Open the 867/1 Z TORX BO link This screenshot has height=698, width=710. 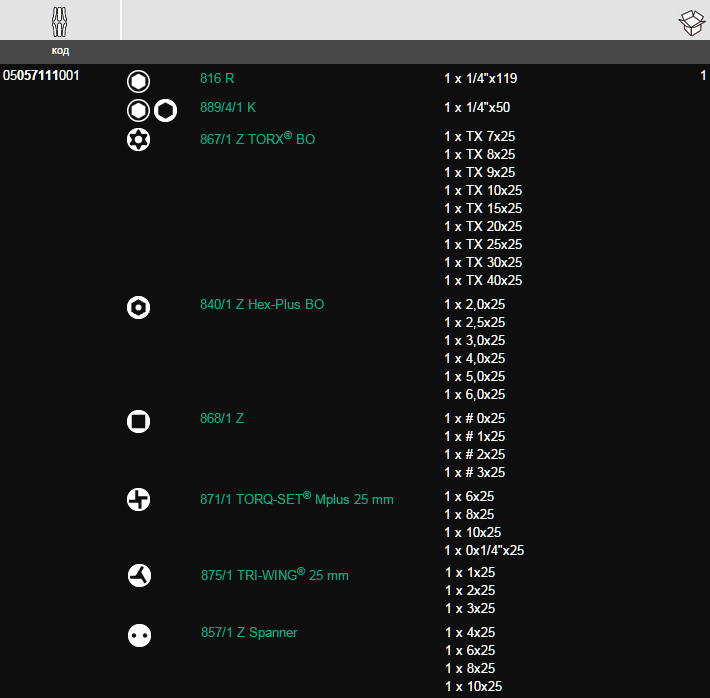[258, 138]
